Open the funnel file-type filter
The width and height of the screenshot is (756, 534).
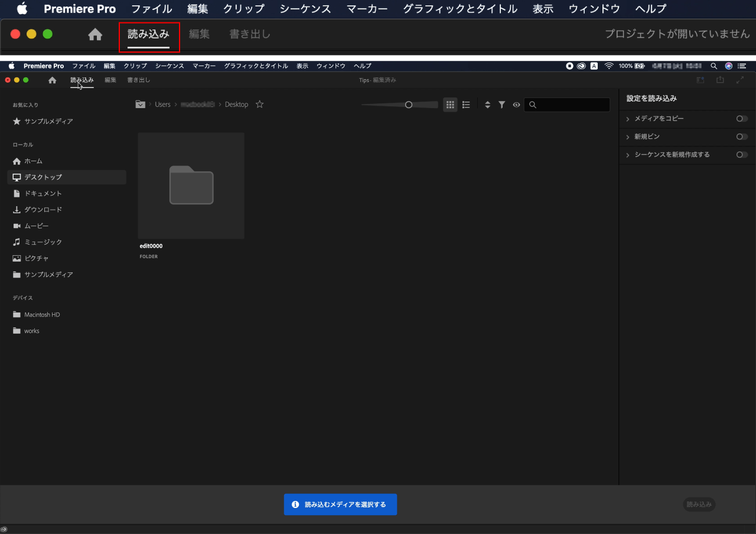click(501, 105)
